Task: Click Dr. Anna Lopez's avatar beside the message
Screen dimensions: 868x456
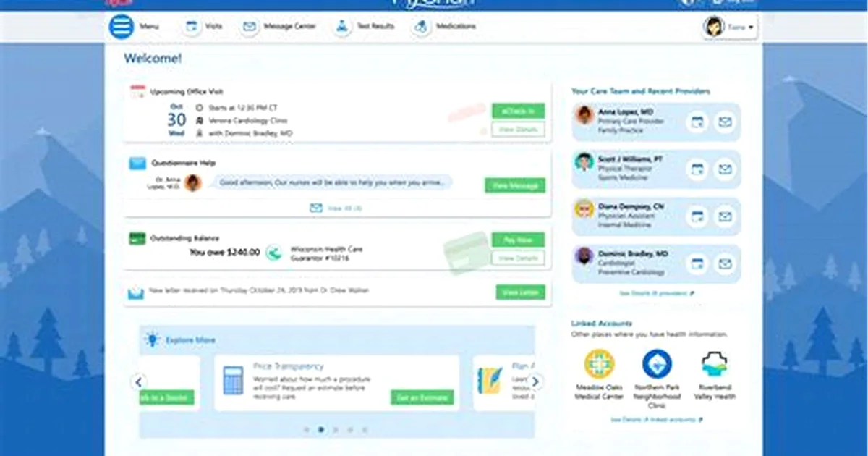Action: click(x=192, y=182)
